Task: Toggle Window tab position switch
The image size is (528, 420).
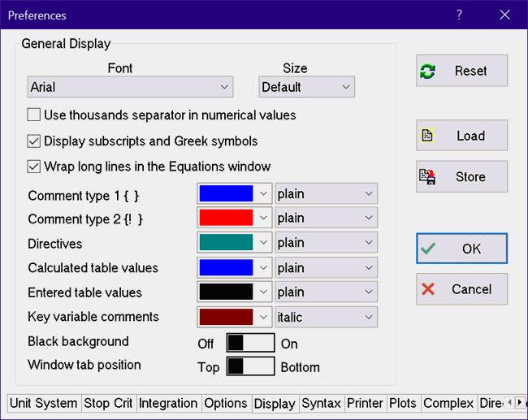Action: click(x=250, y=366)
